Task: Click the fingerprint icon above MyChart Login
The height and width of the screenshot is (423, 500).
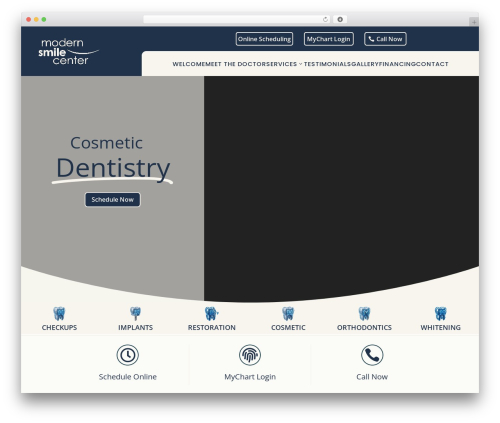Action: click(250, 355)
